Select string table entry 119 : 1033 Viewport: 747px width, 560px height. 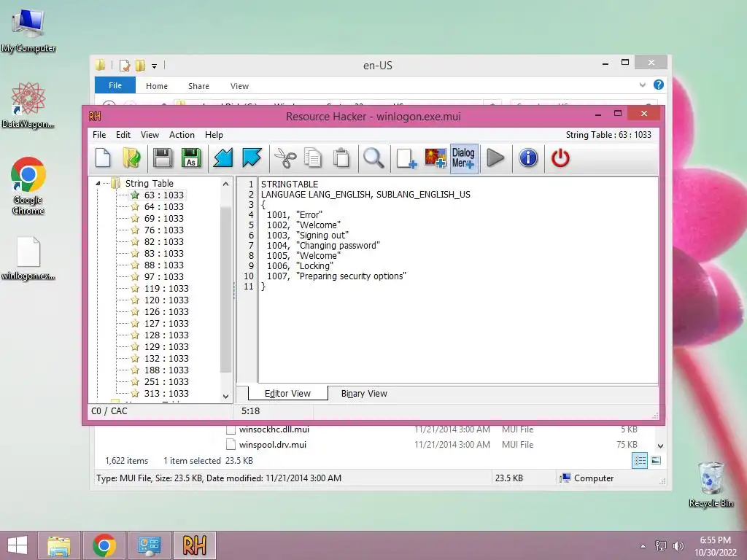click(166, 288)
